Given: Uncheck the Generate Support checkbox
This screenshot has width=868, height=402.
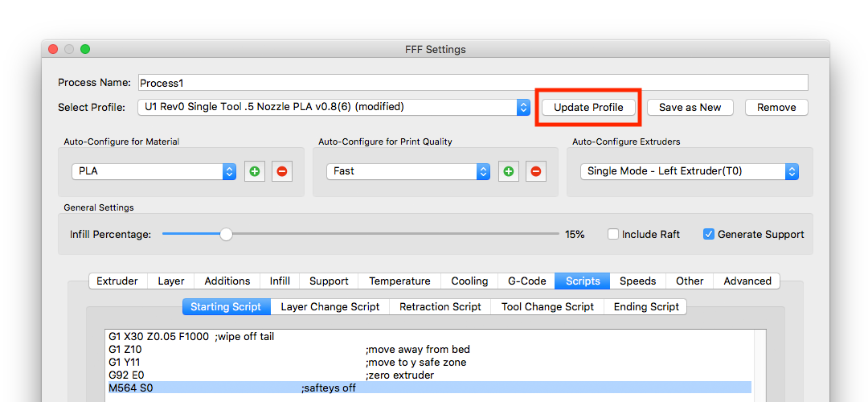Looking at the screenshot, I should 709,235.
